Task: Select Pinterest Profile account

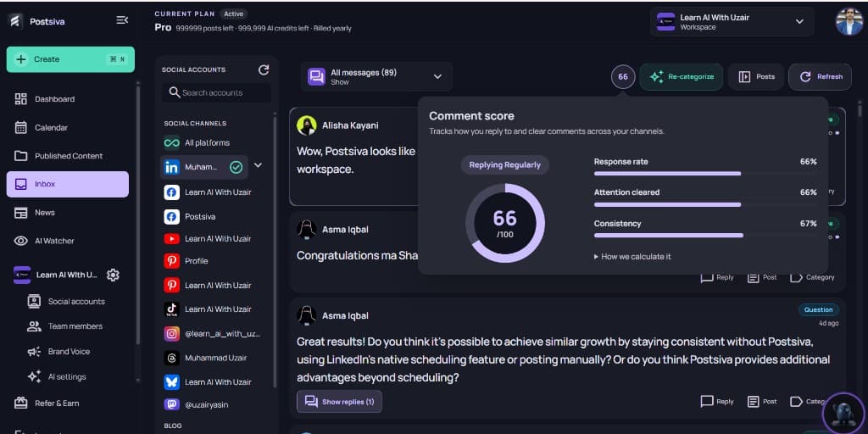Action: tap(197, 261)
